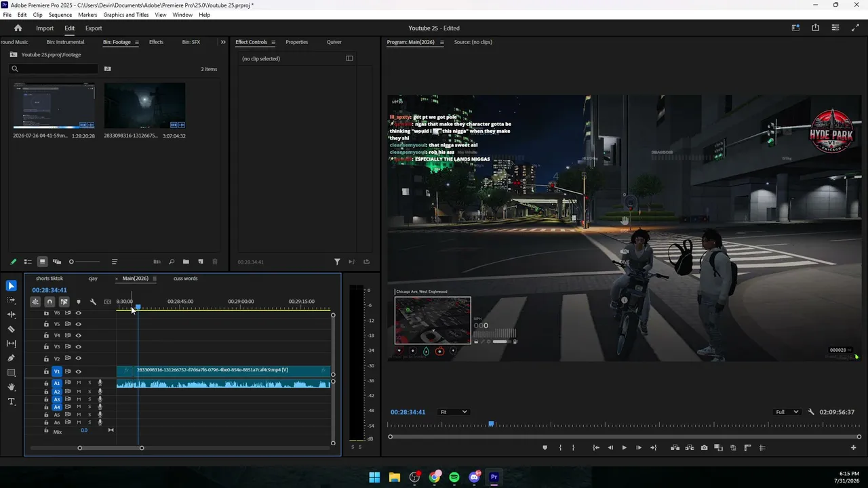The image size is (868, 488).
Task: Solo audio track A2
Action: coord(89,392)
